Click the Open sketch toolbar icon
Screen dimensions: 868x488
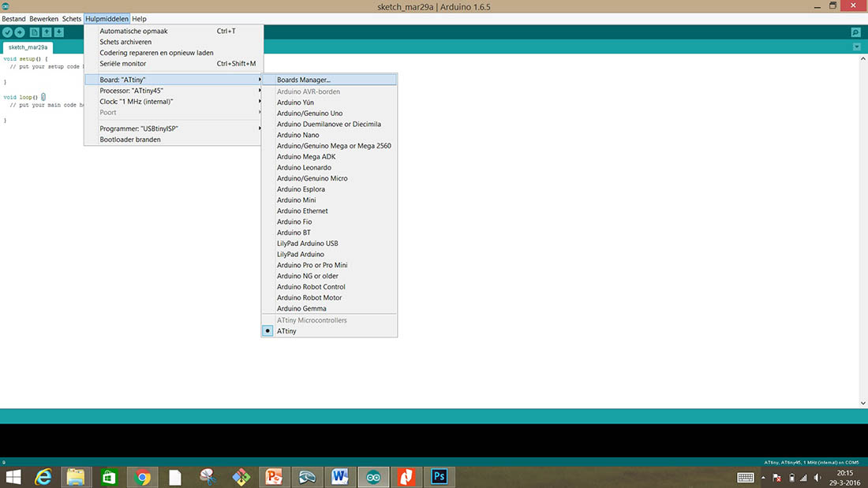tap(47, 32)
